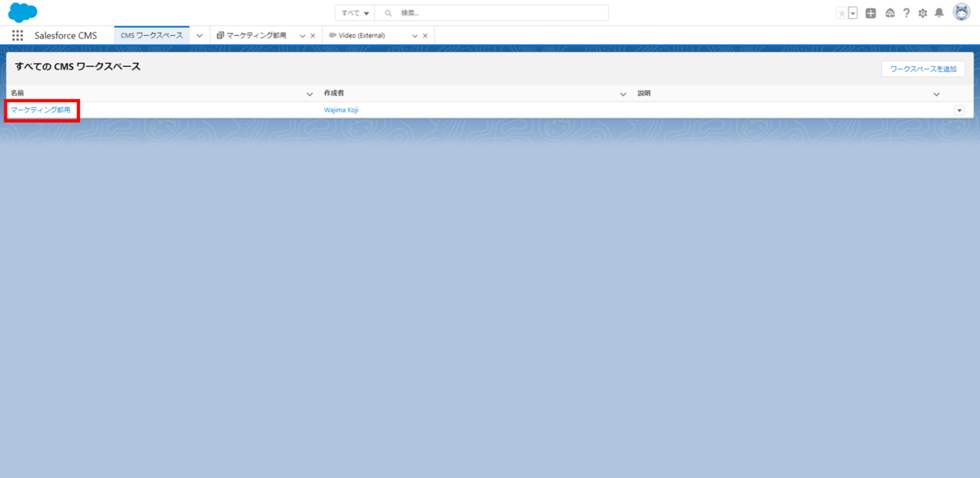Open the すべて search scope dropdown

[355, 13]
